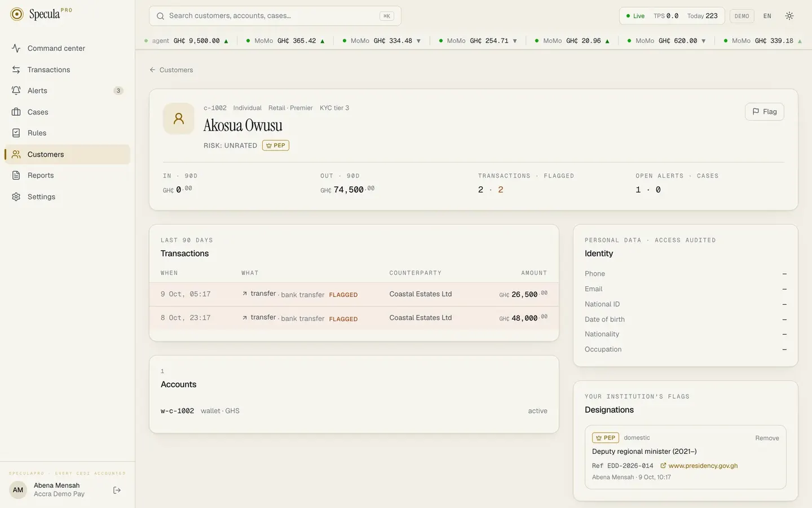Select the w-c-1002 wallet account row
This screenshot has height=508, width=812.
pos(354,411)
